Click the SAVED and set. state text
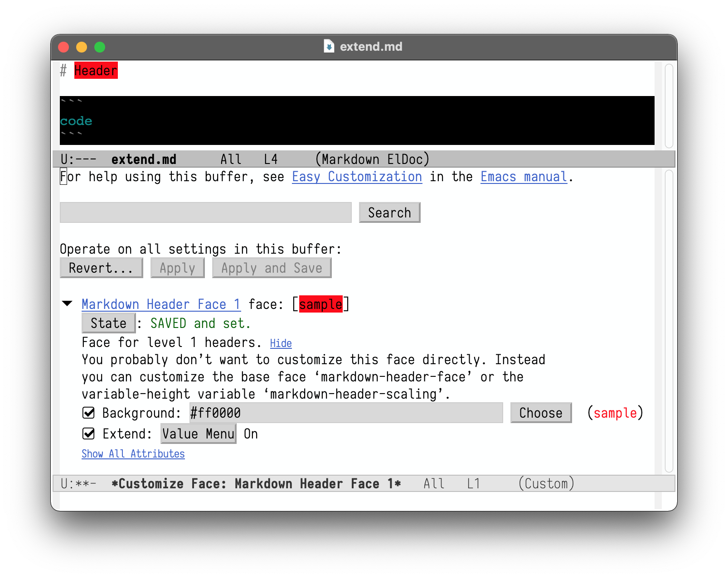The image size is (728, 578). (x=200, y=323)
